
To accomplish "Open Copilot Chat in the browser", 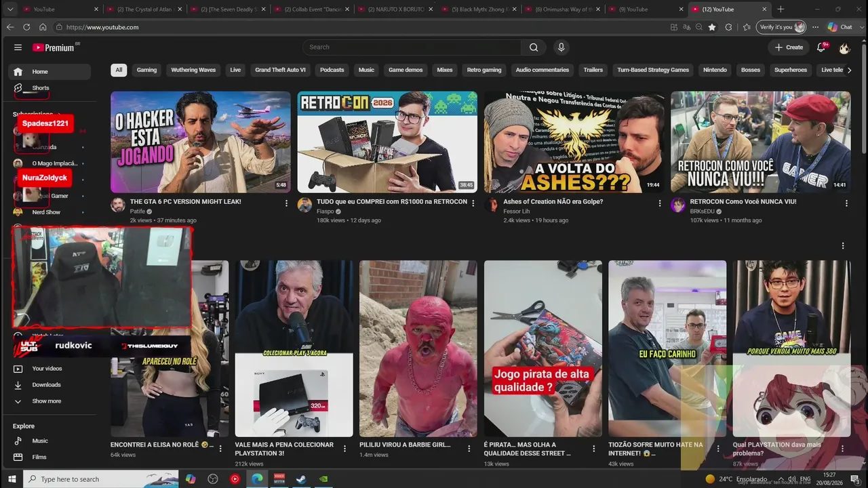I will tap(840, 27).
